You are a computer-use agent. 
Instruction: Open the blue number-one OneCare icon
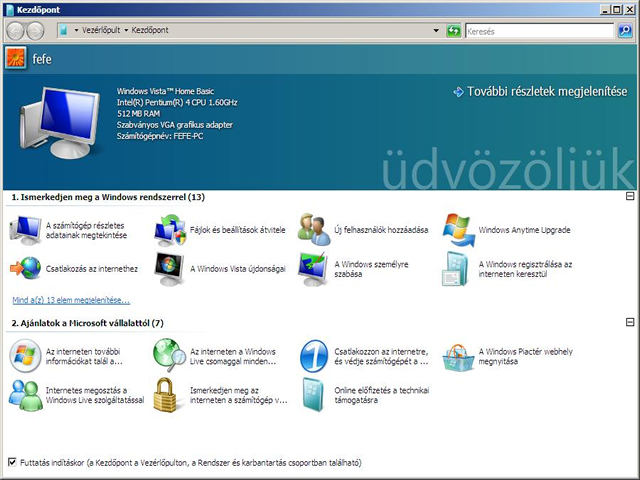coord(313,356)
